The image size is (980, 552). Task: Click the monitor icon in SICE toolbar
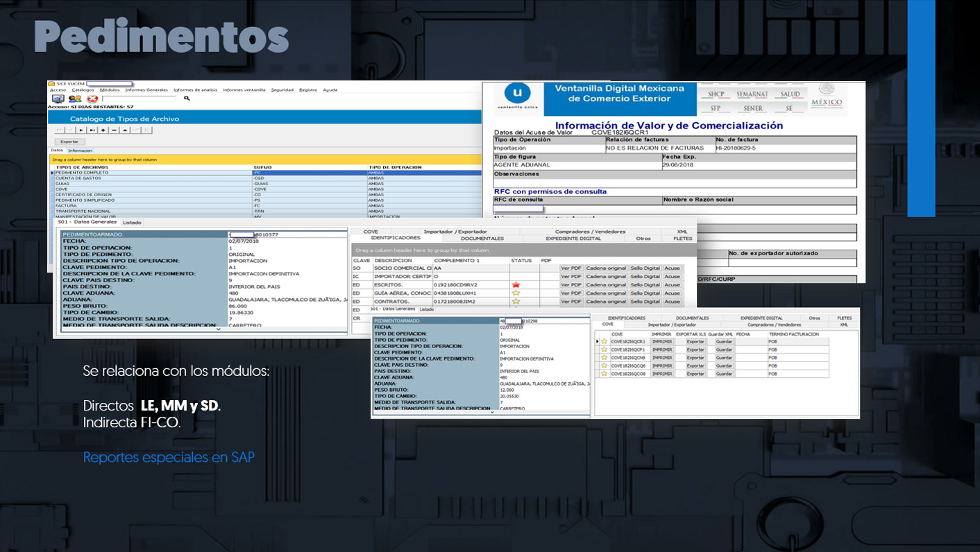(x=58, y=99)
